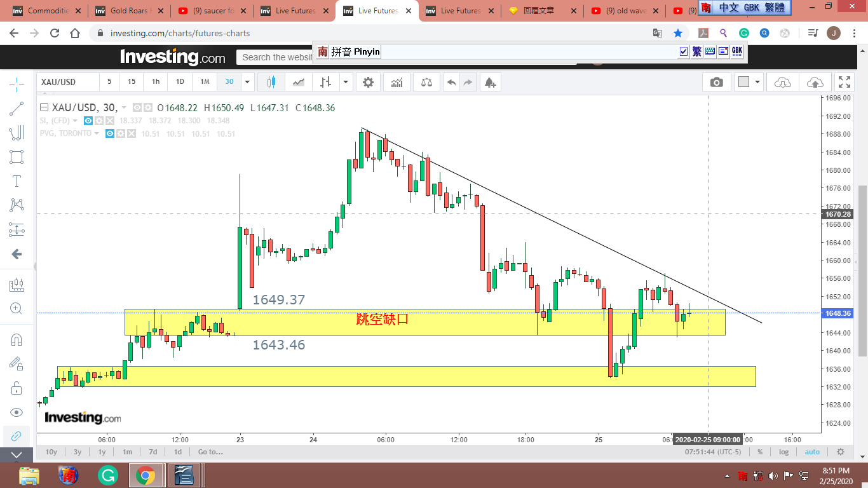Save the chart layout to cloud

[815, 82]
